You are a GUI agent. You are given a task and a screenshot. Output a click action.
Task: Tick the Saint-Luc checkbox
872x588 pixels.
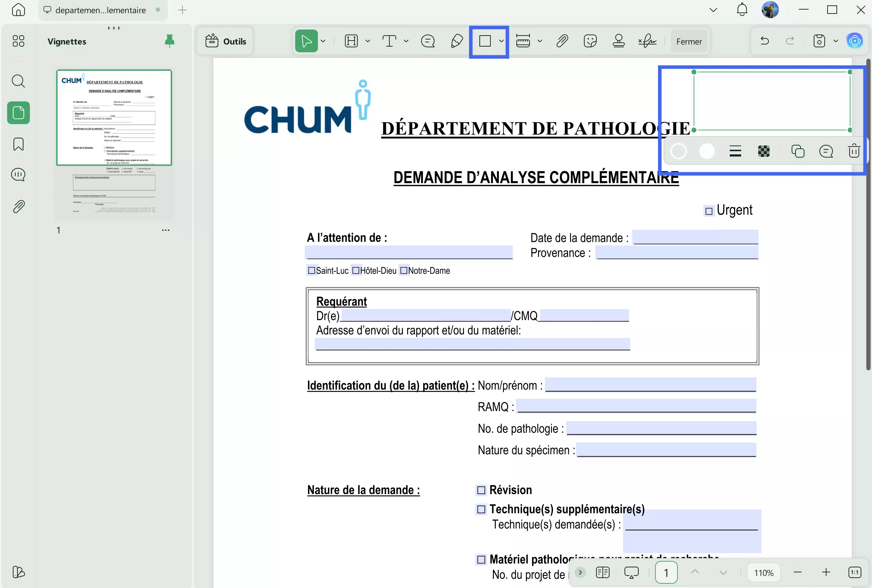point(311,270)
